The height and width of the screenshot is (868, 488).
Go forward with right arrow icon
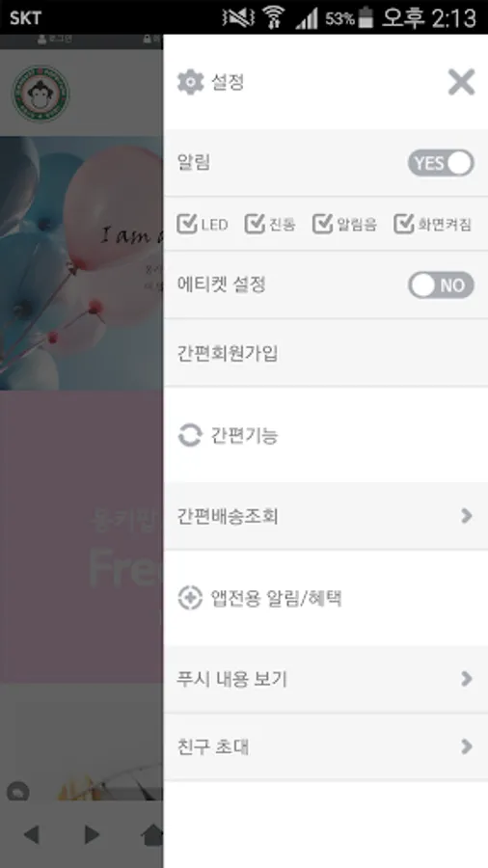pos(92,833)
